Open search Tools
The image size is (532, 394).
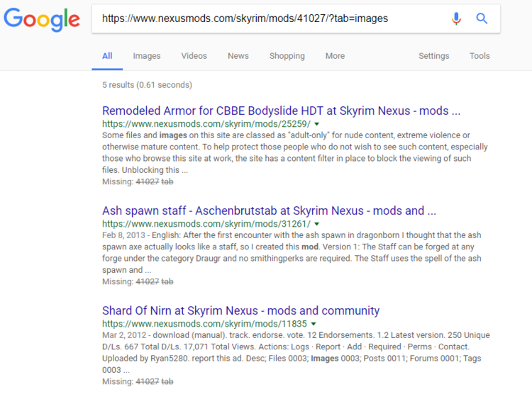pyautogui.click(x=480, y=56)
